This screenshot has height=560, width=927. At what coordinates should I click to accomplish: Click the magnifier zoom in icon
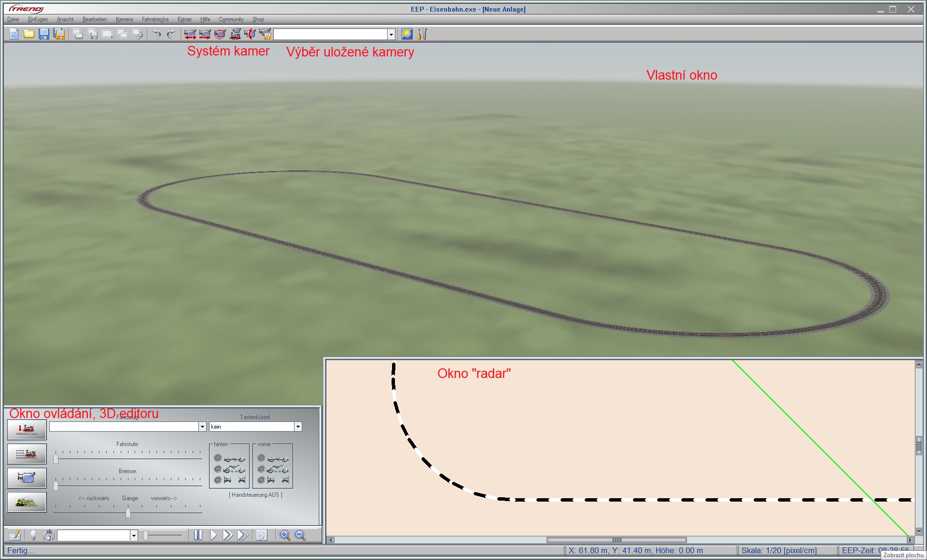[x=285, y=535]
